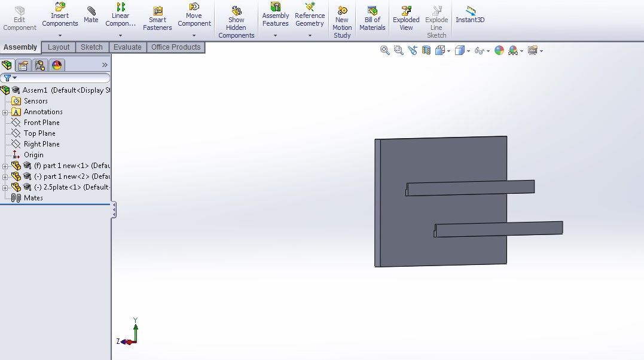Click the Exploded View tool
Screen dimensions: 644x360
[406, 14]
